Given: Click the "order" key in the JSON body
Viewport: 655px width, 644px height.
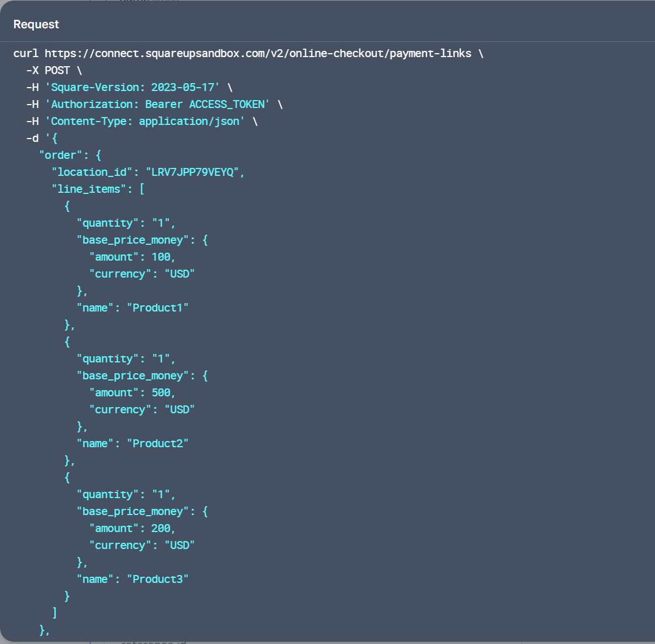Looking at the screenshot, I should coord(60,155).
